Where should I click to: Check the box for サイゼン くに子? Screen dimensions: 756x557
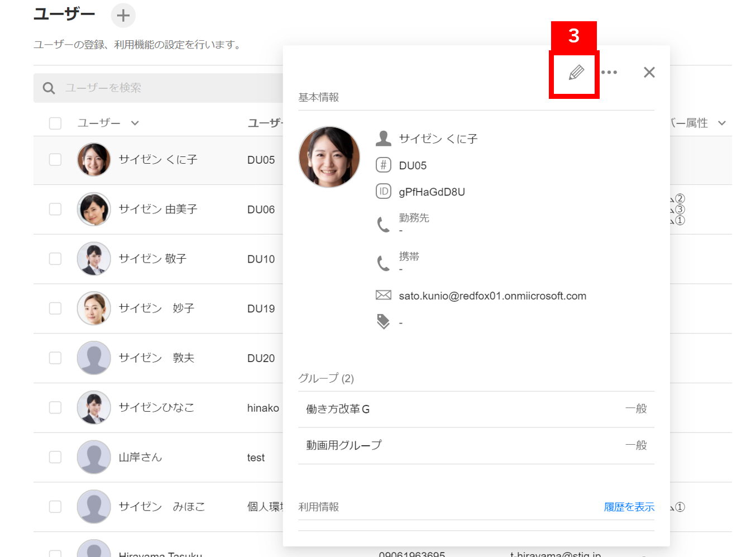[x=55, y=160]
